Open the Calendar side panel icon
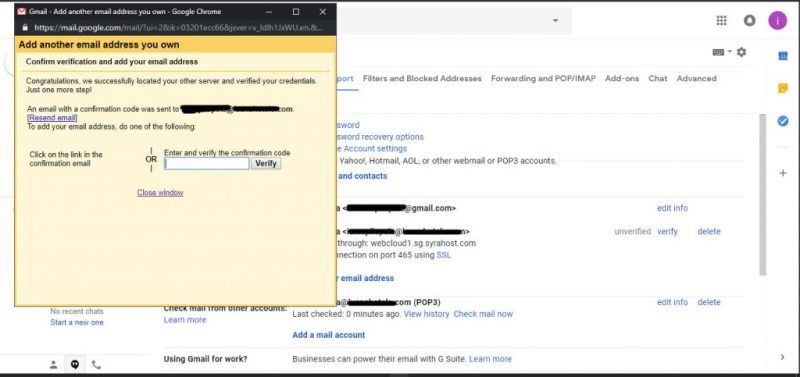This screenshot has width=800, height=377. point(783,56)
